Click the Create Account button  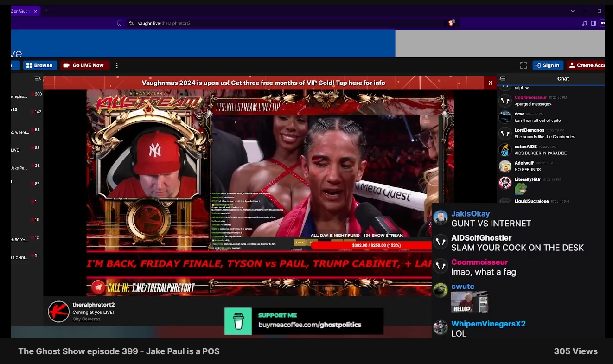(x=586, y=65)
